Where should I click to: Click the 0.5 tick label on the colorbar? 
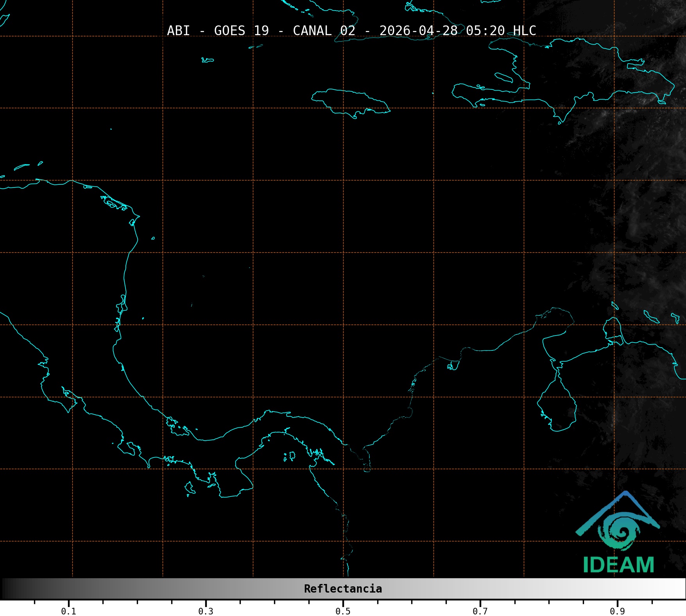click(343, 611)
